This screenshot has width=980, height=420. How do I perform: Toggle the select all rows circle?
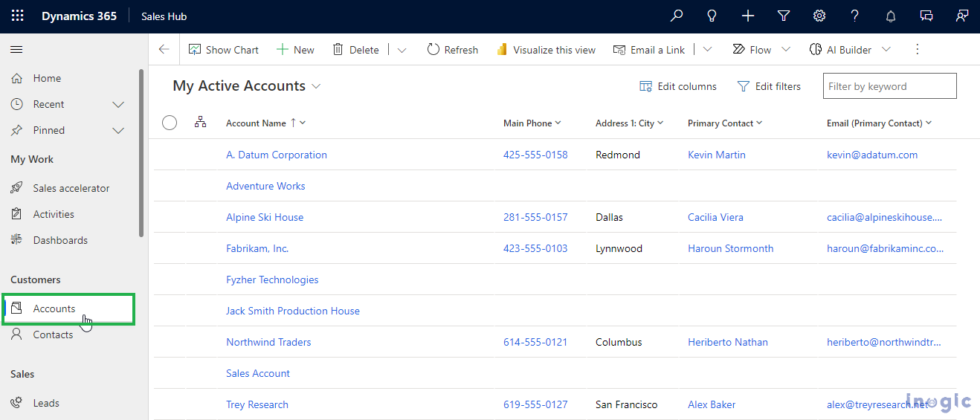pyautogui.click(x=170, y=123)
